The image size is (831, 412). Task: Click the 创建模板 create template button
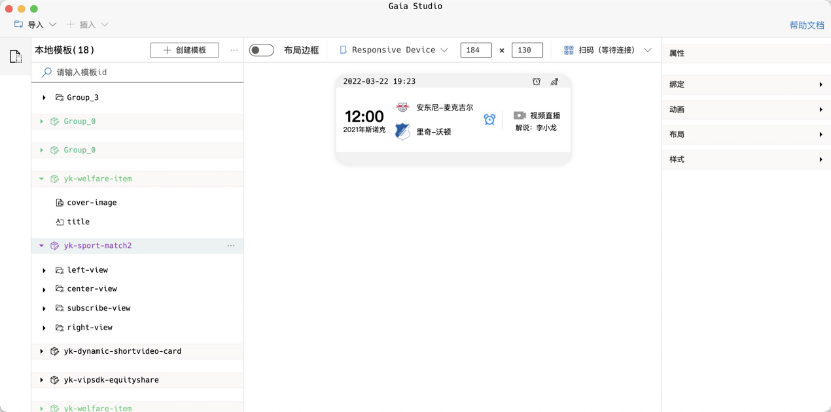[184, 50]
